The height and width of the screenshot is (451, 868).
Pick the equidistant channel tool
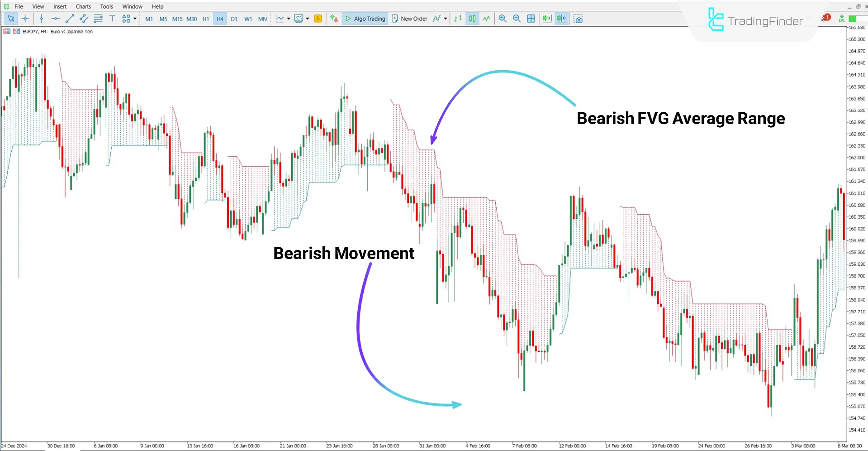[x=84, y=19]
